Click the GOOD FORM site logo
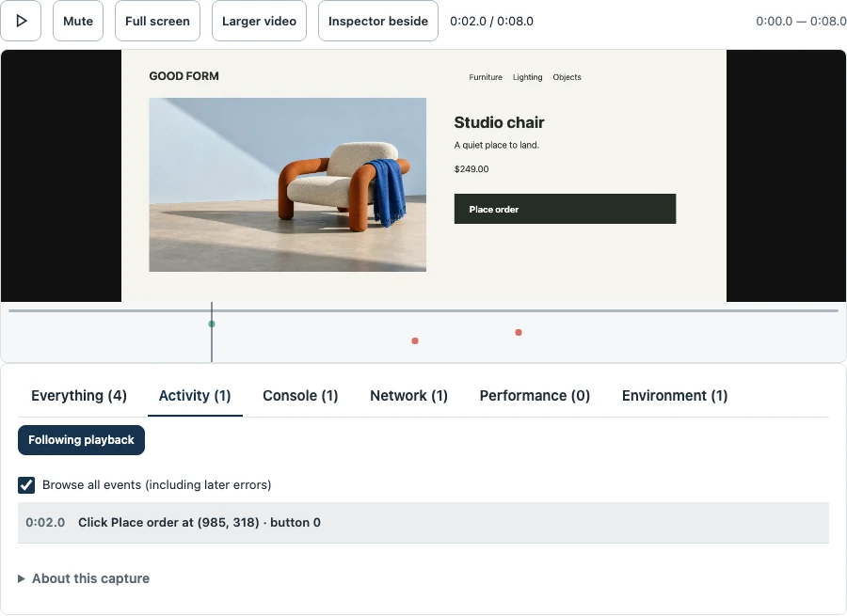Viewport: 847px width, 616px height. click(x=184, y=76)
